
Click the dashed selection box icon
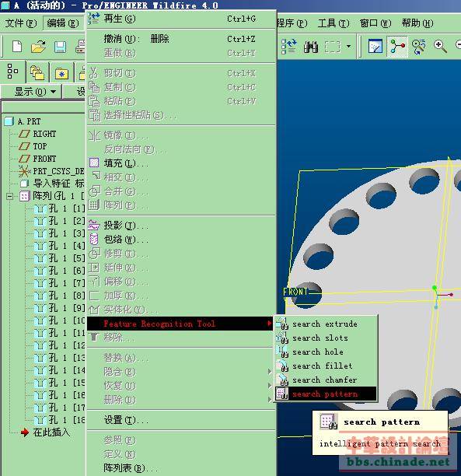pos(333,47)
